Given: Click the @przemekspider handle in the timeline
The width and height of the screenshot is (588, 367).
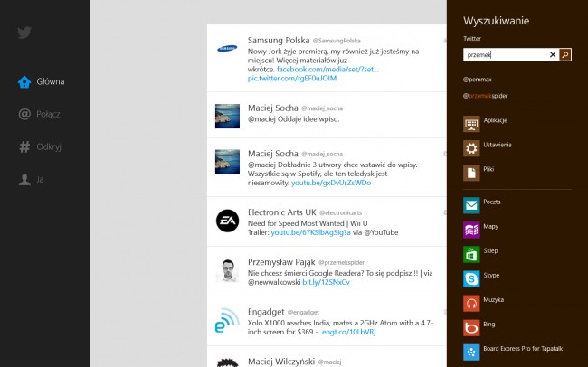Looking at the screenshot, I should pos(341,263).
